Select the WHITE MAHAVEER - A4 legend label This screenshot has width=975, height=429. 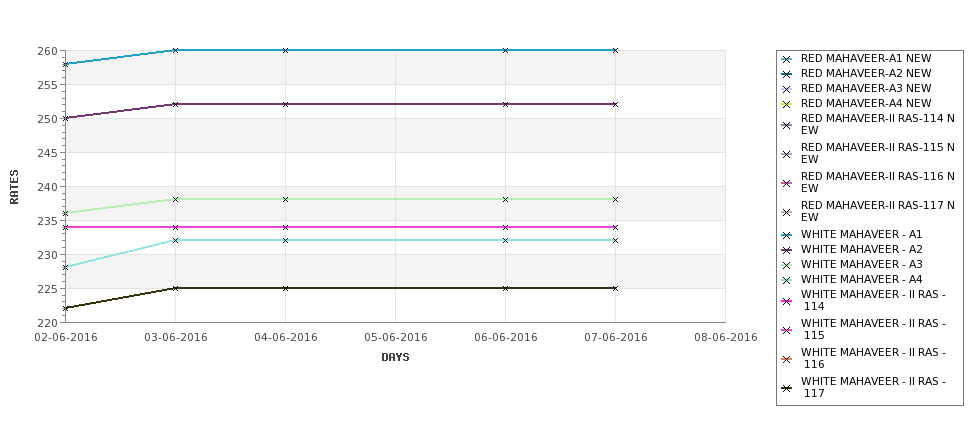pyautogui.click(x=861, y=279)
